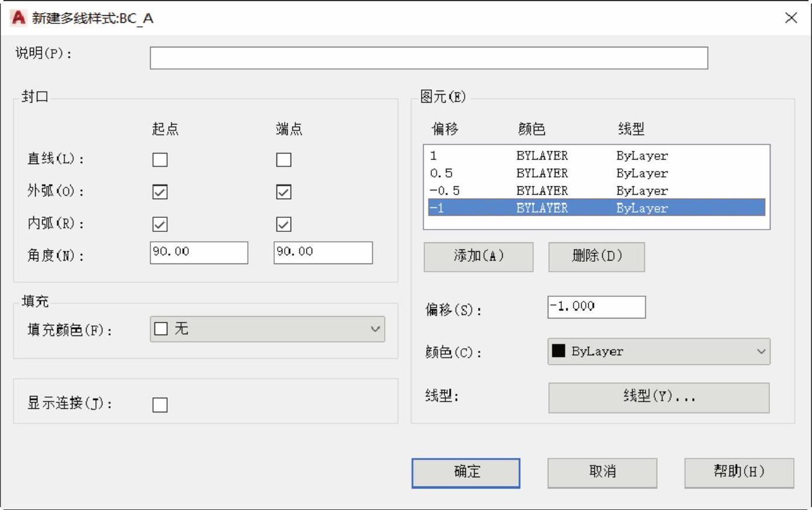Select the element with offset -0.5
Image resolution: width=812 pixels, height=510 pixels.
click(x=596, y=191)
